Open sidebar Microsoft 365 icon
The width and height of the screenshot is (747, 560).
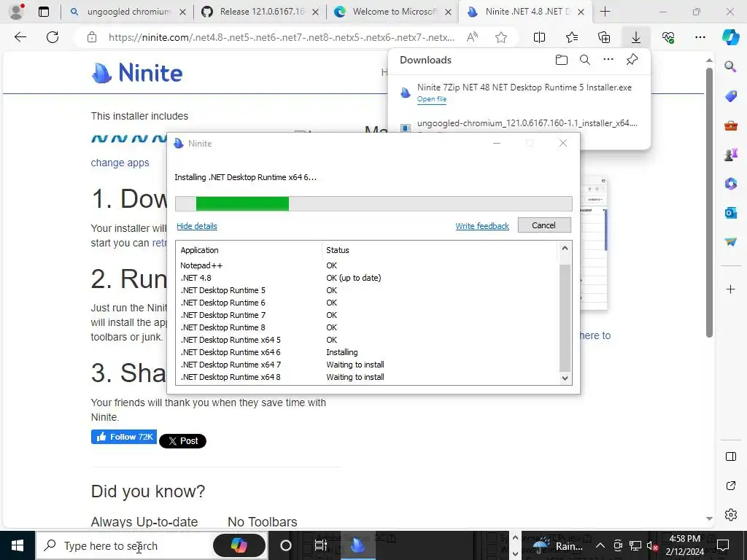pos(730,183)
